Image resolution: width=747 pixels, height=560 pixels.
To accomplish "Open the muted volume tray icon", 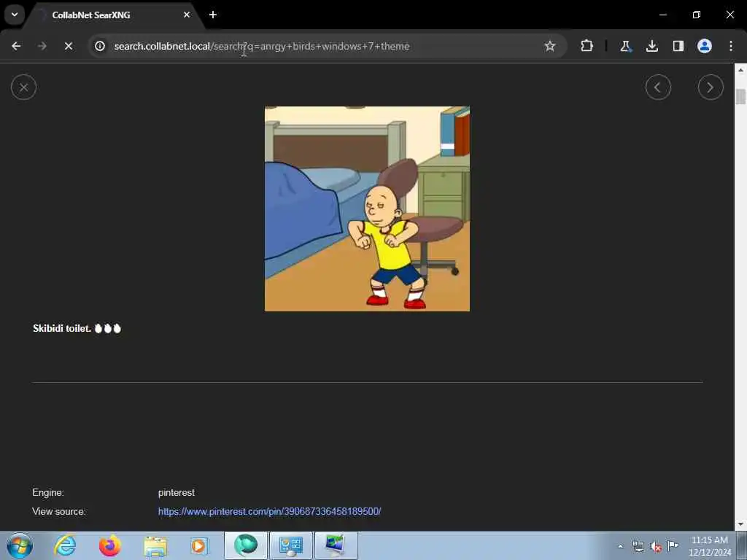I will 656,547.
